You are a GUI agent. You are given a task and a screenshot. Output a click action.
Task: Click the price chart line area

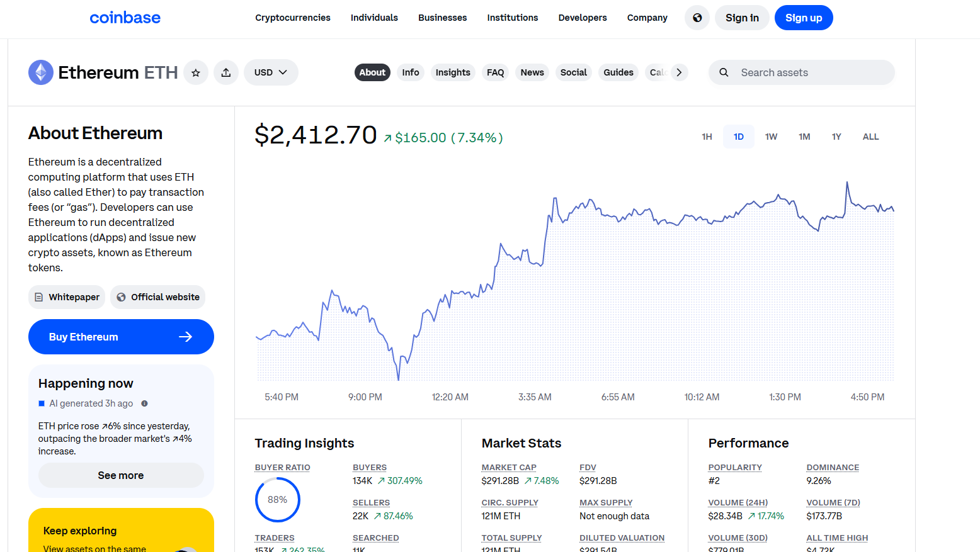[575, 282]
